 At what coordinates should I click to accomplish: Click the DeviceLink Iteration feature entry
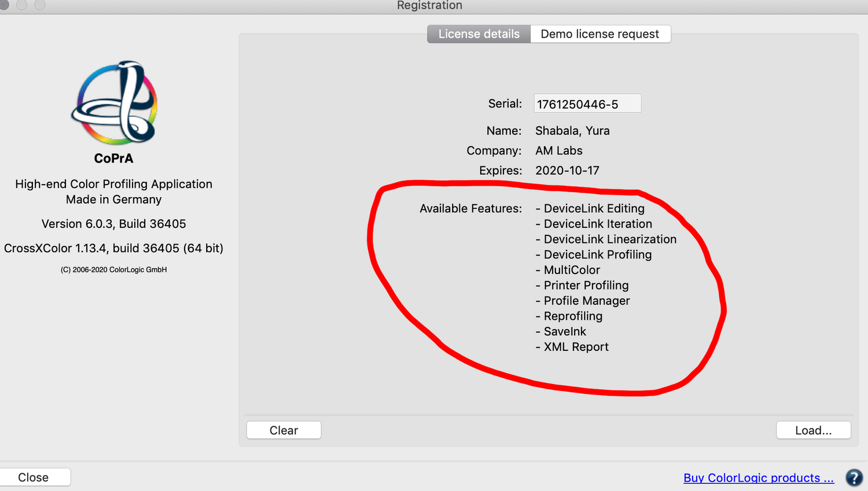[x=594, y=224]
